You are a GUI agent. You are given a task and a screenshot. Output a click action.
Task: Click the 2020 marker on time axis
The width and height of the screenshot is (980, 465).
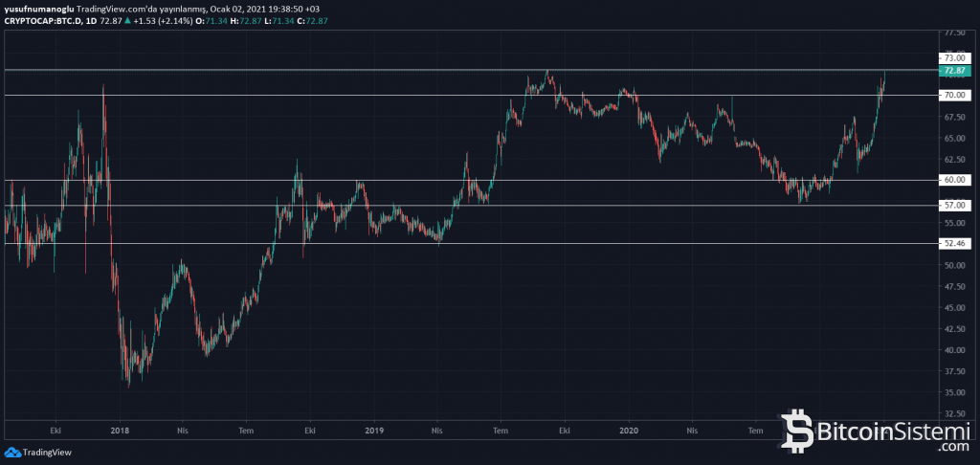628,431
